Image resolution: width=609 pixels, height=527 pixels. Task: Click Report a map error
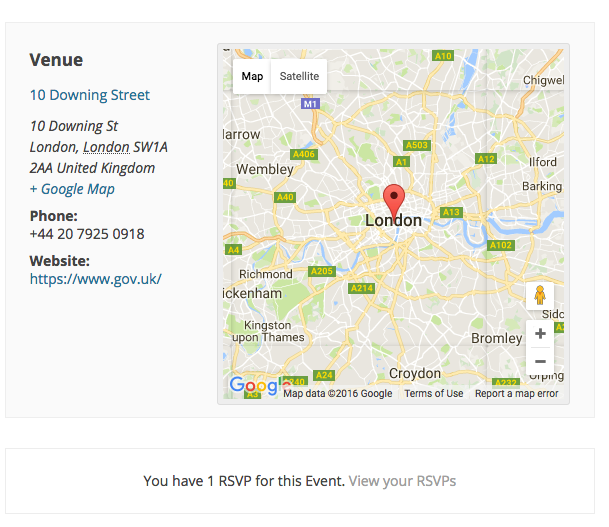coord(516,394)
